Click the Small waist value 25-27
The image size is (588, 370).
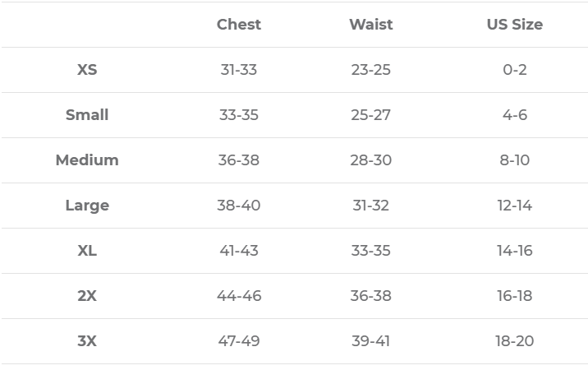pyautogui.click(x=370, y=115)
